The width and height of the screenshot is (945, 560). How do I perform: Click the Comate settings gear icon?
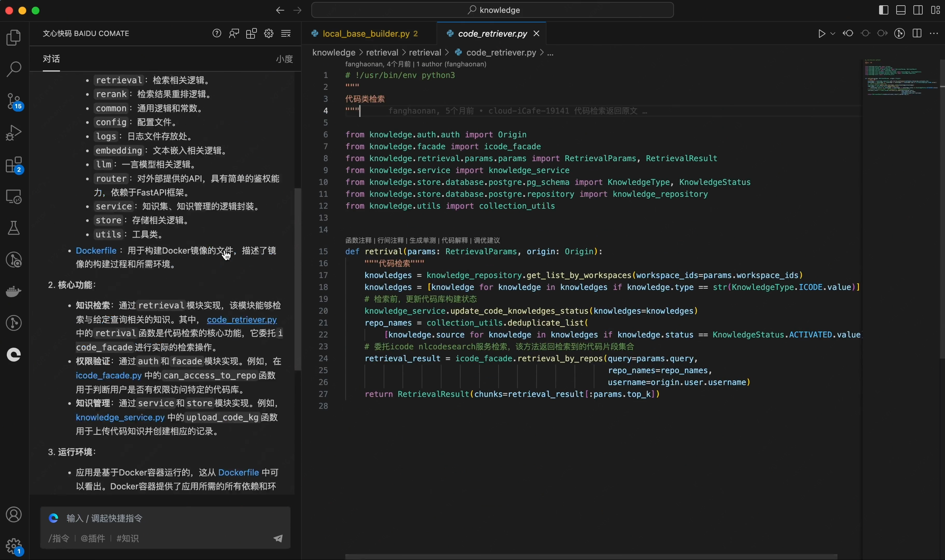pyautogui.click(x=269, y=34)
